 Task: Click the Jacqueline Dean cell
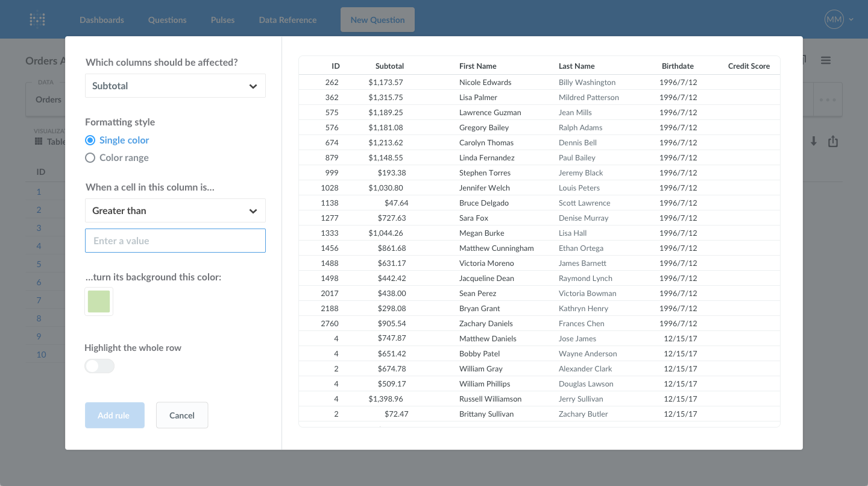486,278
